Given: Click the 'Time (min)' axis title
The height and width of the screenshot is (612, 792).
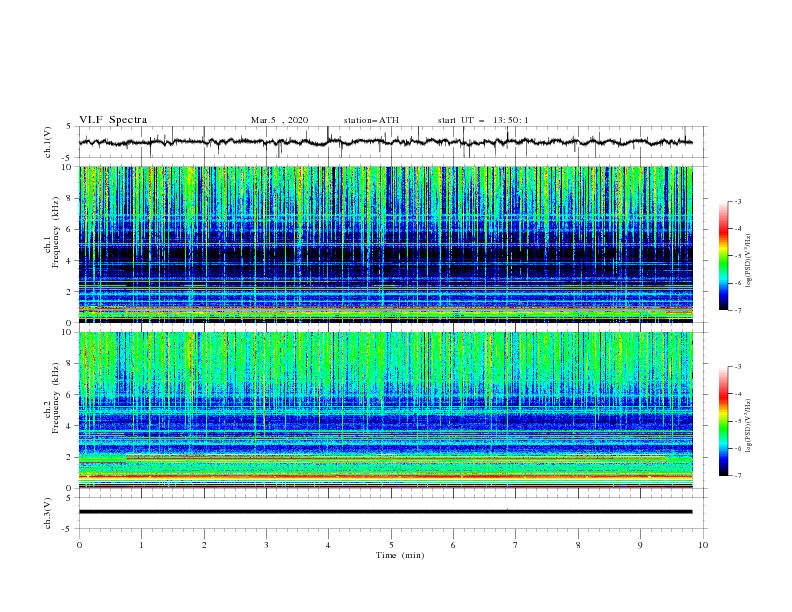Looking at the screenshot, I should click(x=400, y=555).
